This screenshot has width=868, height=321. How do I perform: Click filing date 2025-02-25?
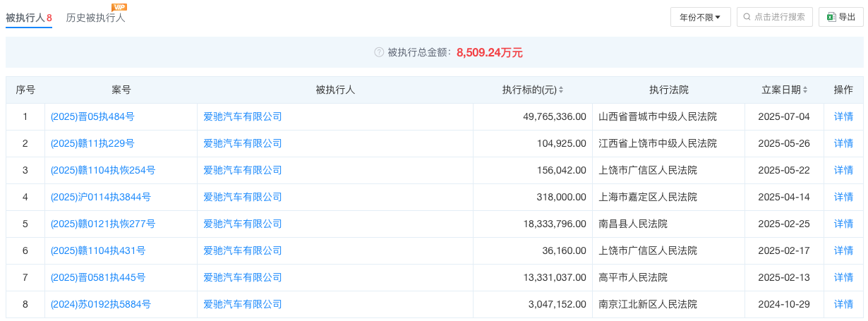tap(784, 224)
